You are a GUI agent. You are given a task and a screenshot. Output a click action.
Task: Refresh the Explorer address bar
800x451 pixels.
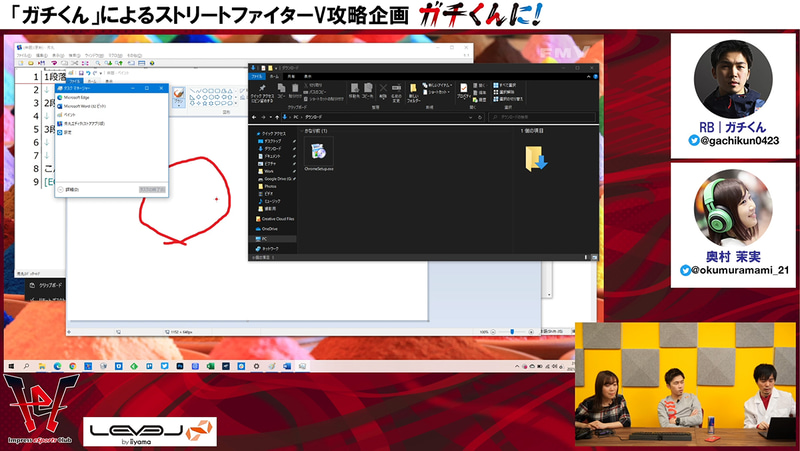[x=480, y=117]
